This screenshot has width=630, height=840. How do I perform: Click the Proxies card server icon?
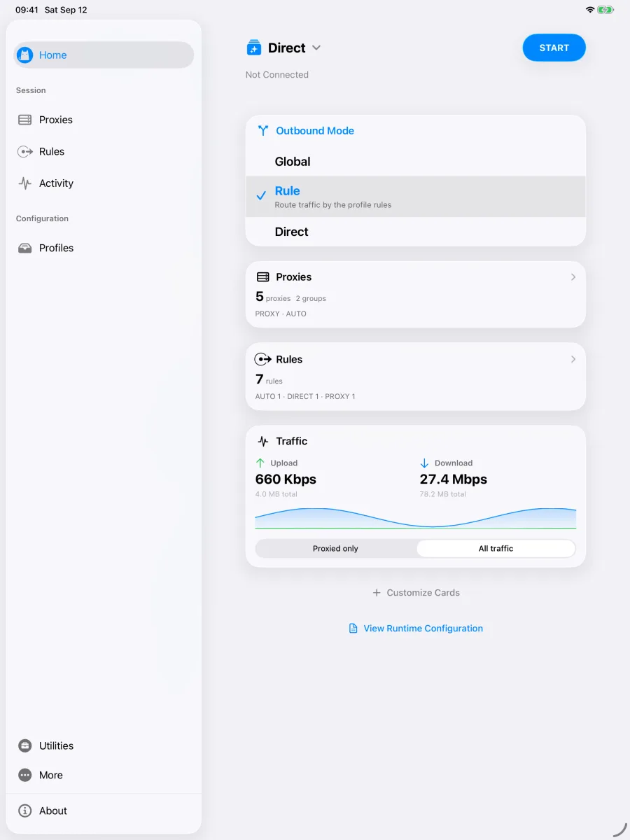pos(263,277)
